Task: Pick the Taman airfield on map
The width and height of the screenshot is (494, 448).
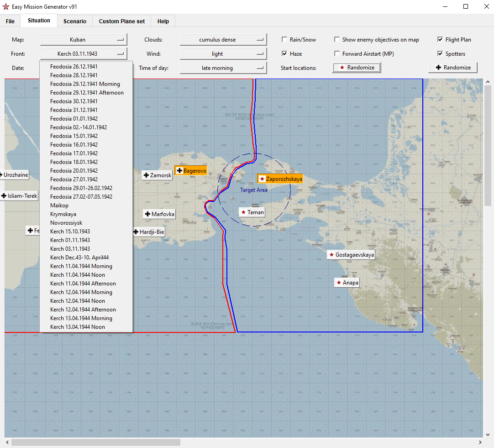Action: point(252,212)
